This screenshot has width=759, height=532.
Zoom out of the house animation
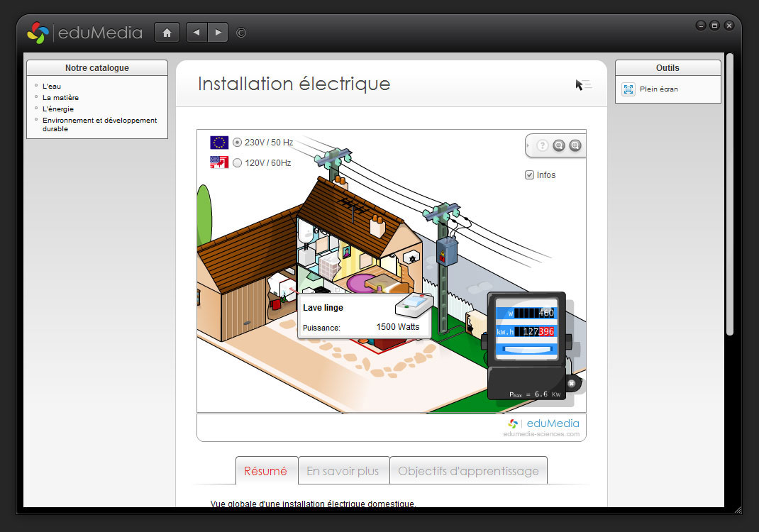click(x=559, y=145)
